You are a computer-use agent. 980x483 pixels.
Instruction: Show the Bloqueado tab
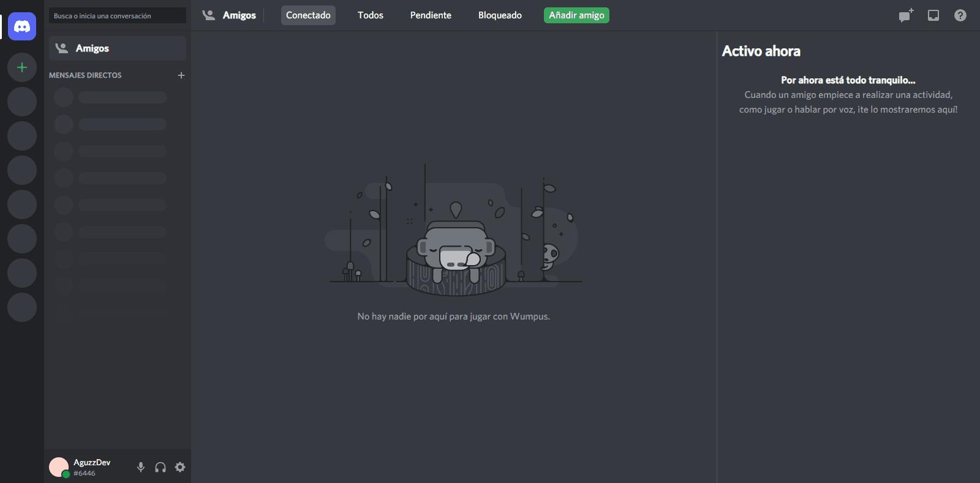point(500,15)
